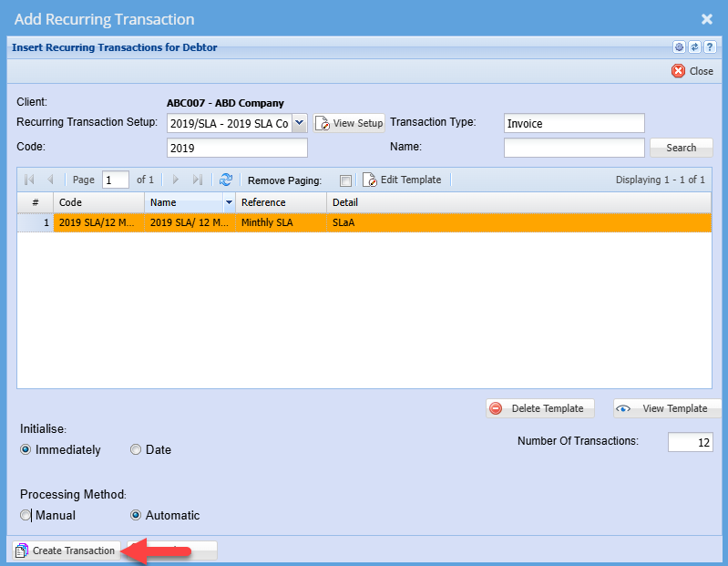Screen dimensions: 728x566
Task: Click the Number Of Transactions field
Action: click(x=690, y=442)
